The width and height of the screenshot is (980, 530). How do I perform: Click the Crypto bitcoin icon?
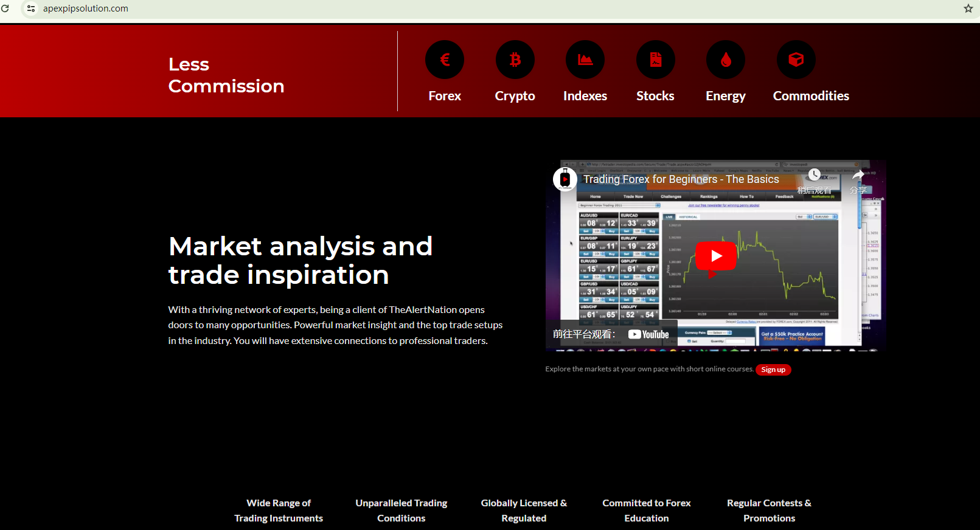click(515, 60)
